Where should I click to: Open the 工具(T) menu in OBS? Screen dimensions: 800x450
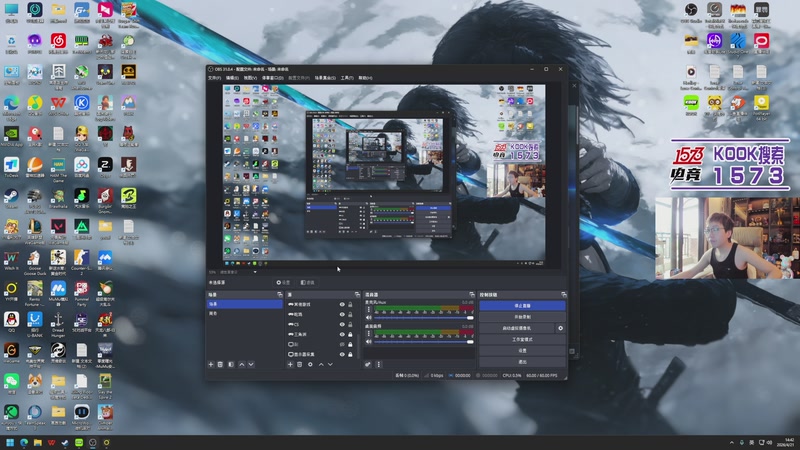point(347,78)
